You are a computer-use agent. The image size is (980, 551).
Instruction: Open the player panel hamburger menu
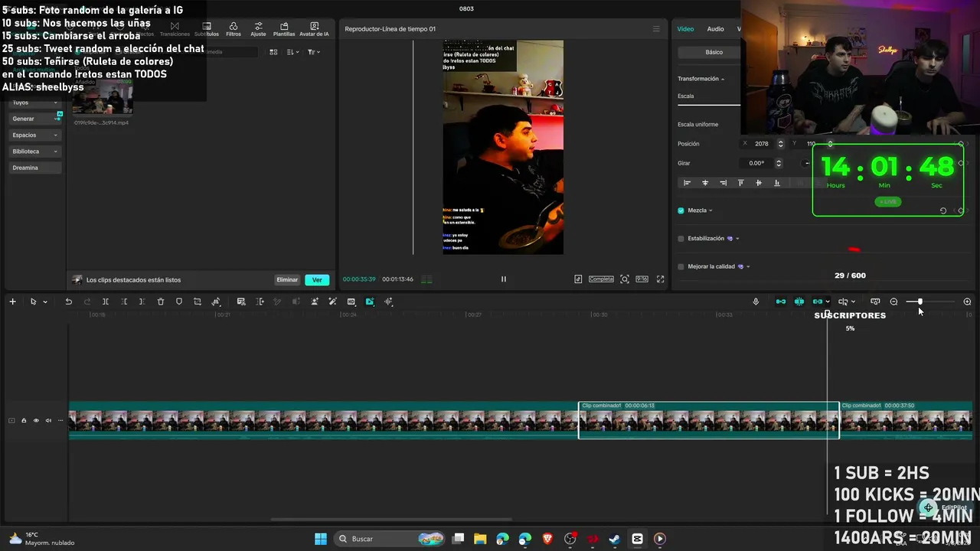tap(656, 29)
